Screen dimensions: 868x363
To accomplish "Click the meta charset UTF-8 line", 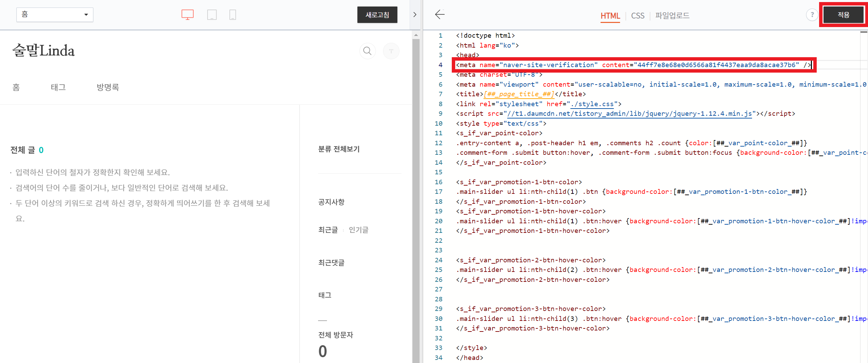I will point(499,75).
